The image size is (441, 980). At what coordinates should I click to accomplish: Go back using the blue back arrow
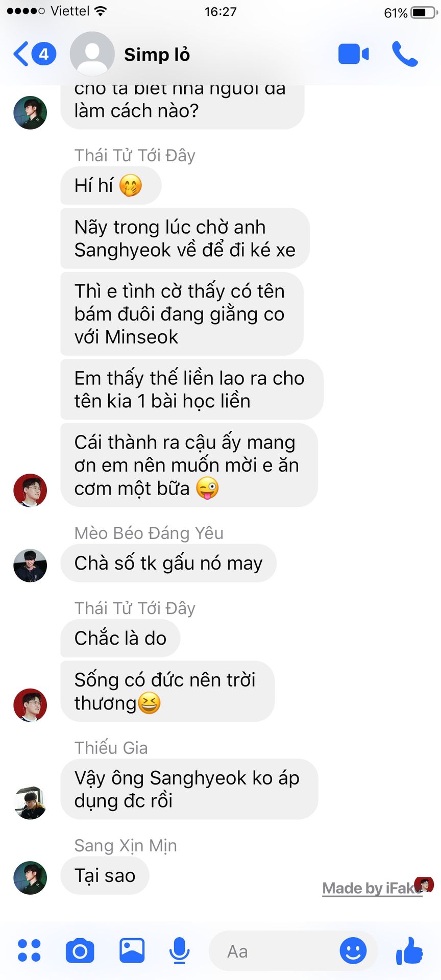click(21, 54)
